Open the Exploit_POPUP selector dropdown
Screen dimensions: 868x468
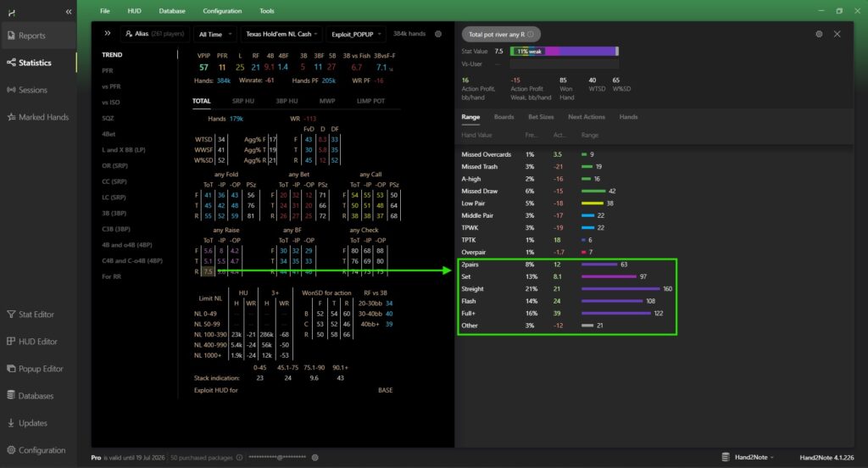pyautogui.click(x=355, y=34)
